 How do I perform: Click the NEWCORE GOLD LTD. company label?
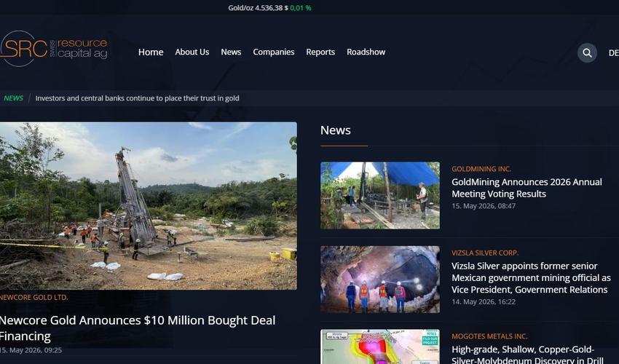pos(34,297)
